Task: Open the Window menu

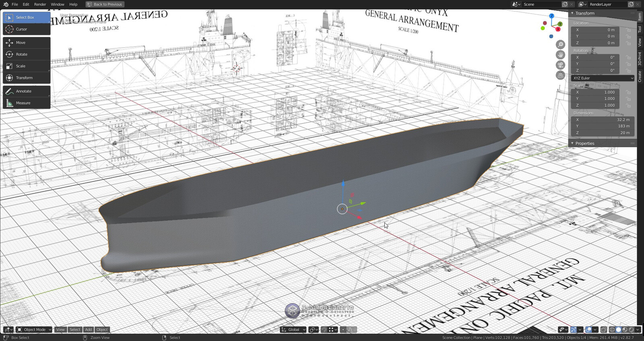Action: pos(58,4)
